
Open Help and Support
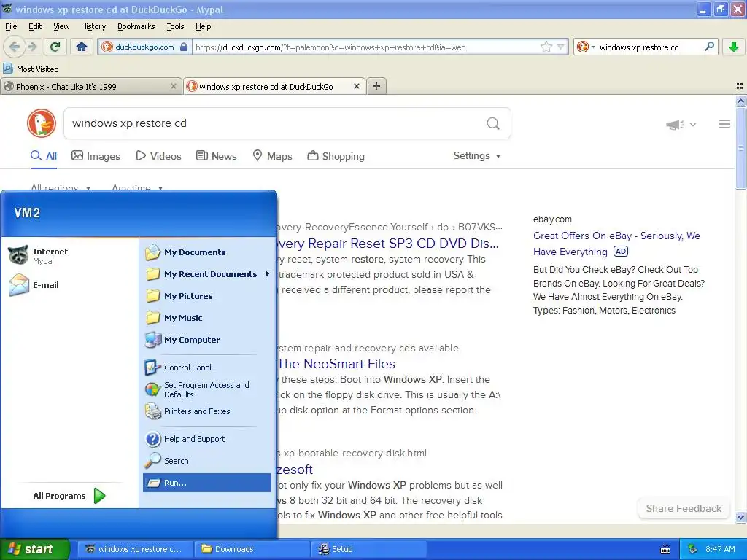click(207, 438)
